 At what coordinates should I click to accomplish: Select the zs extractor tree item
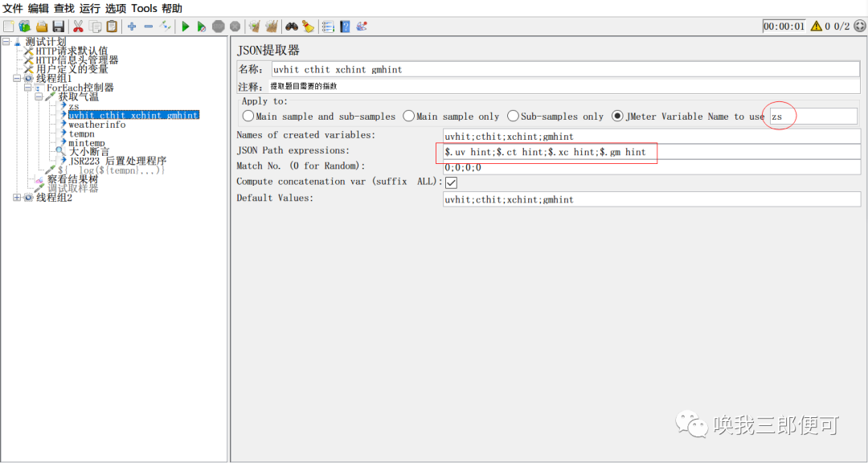pyautogui.click(x=74, y=106)
